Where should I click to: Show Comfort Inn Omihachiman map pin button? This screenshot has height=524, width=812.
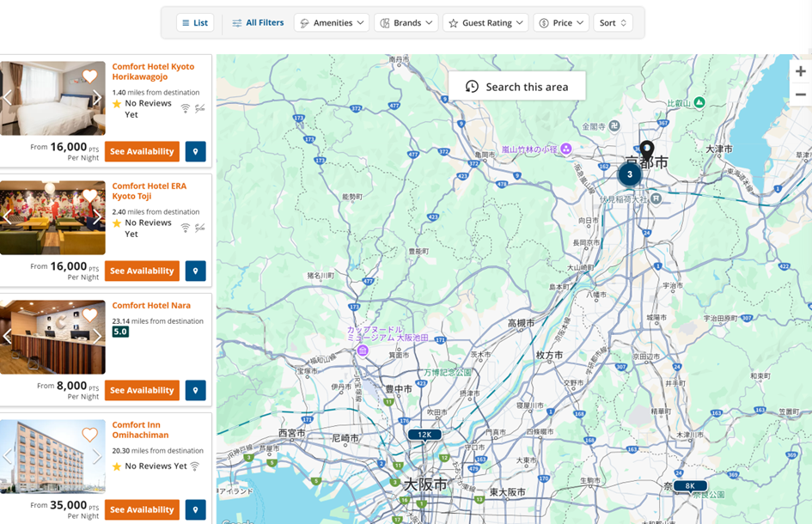[x=195, y=509]
